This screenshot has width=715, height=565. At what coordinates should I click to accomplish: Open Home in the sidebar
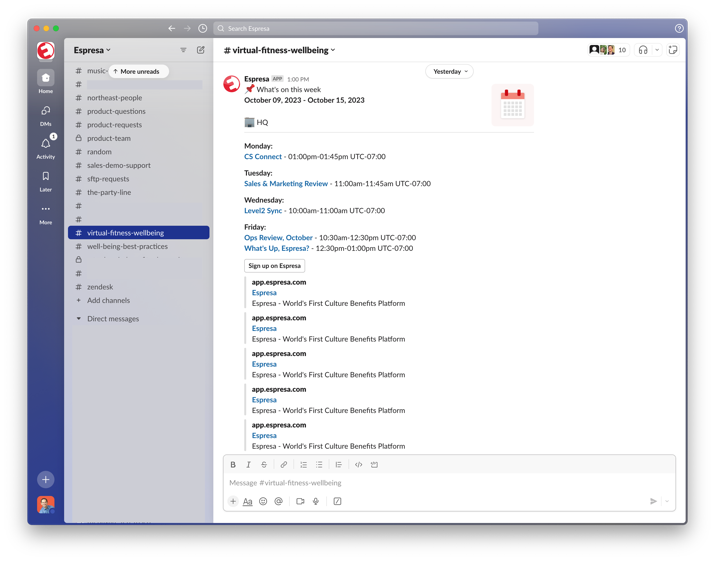point(46,82)
